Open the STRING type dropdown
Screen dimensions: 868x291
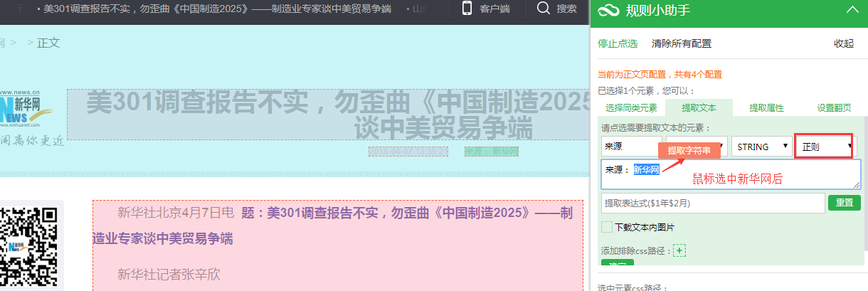(x=762, y=147)
